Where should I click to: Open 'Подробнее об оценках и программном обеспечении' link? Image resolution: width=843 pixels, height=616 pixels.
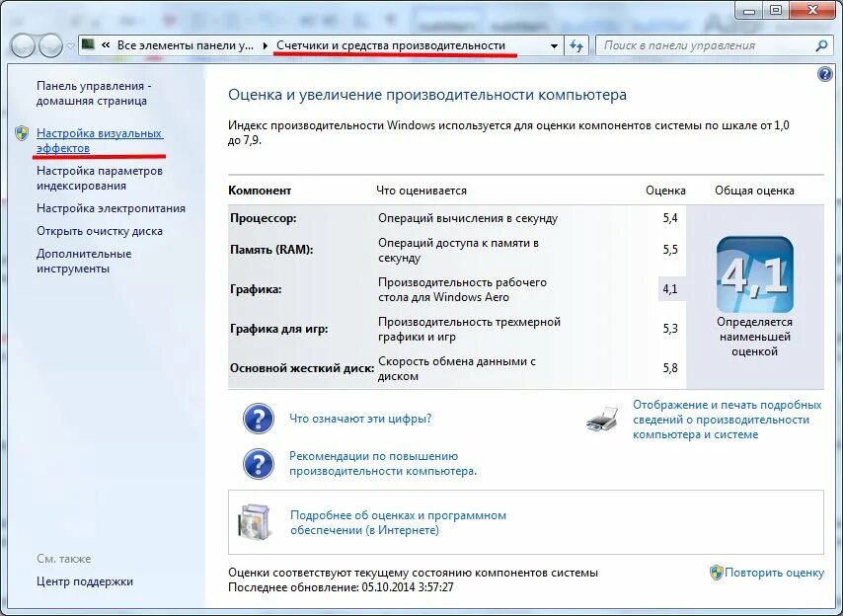click(x=398, y=522)
